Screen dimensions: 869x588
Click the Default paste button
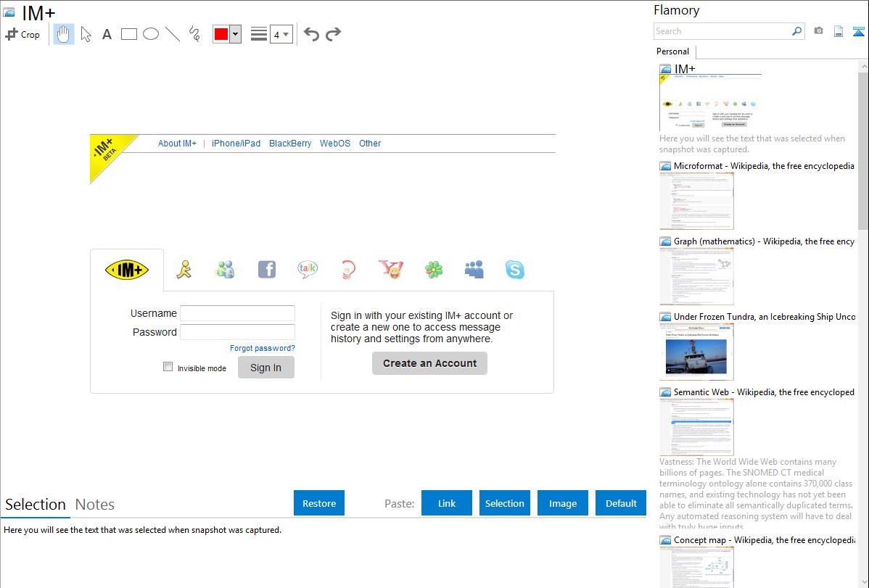[x=621, y=503]
